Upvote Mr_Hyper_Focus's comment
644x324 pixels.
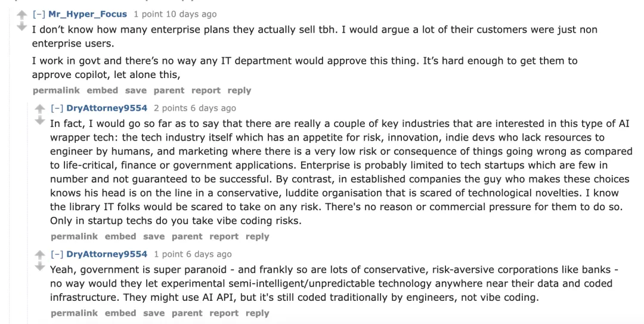[22, 14]
